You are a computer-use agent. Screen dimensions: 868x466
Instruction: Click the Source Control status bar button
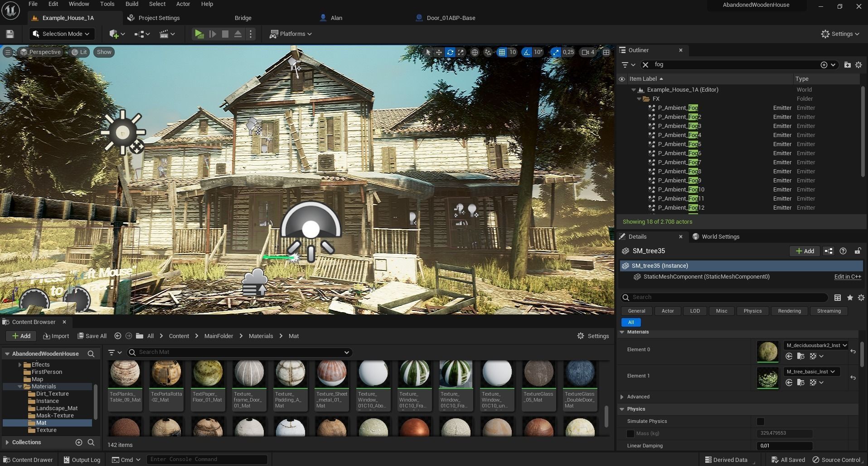coord(836,460)
